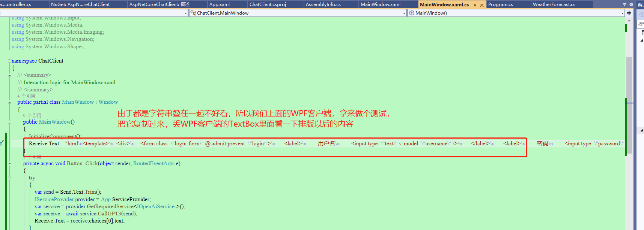This screenshot has height=230, width=644.
Task: Pin the MainWindow.xaml.cs tab
Action: (475, 5)
